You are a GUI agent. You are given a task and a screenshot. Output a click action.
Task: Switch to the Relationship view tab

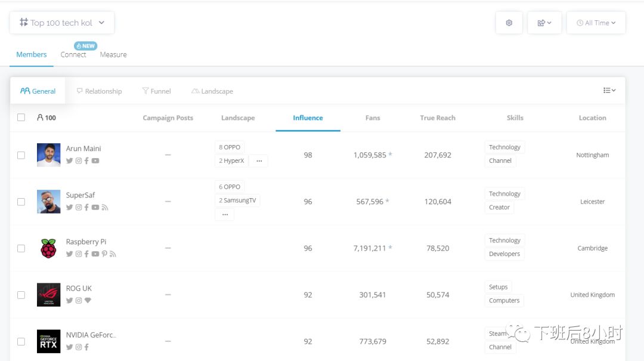(x=99, y=91)
